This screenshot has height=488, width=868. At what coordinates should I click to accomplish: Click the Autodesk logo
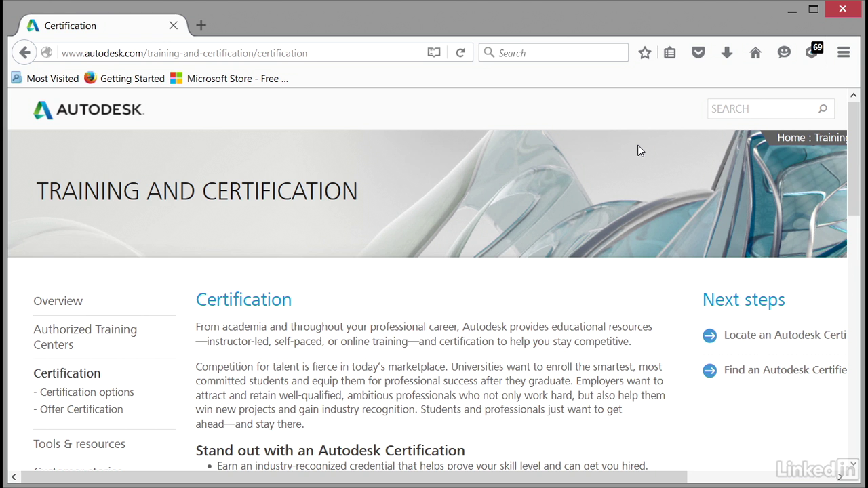pos(89,110)
